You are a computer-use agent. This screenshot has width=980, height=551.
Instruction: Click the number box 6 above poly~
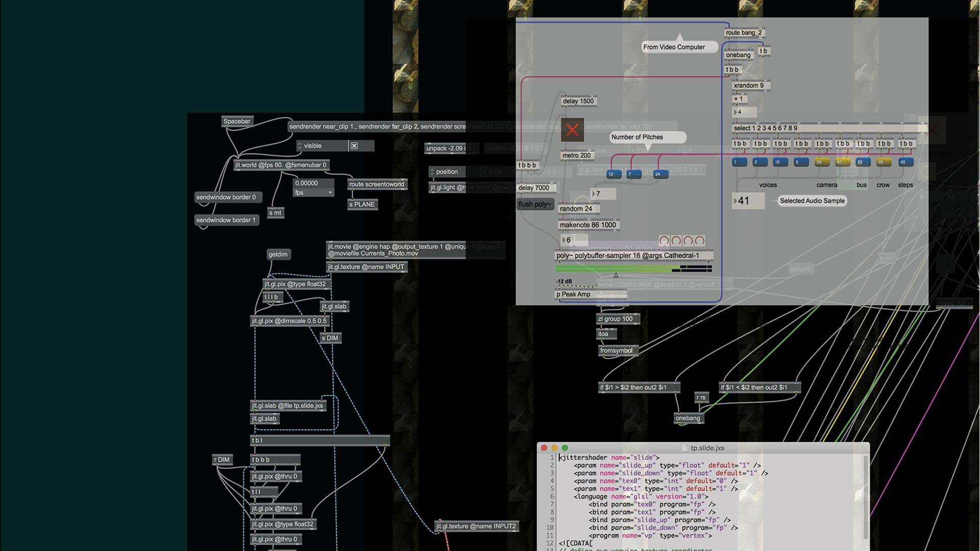click(574, 240)
